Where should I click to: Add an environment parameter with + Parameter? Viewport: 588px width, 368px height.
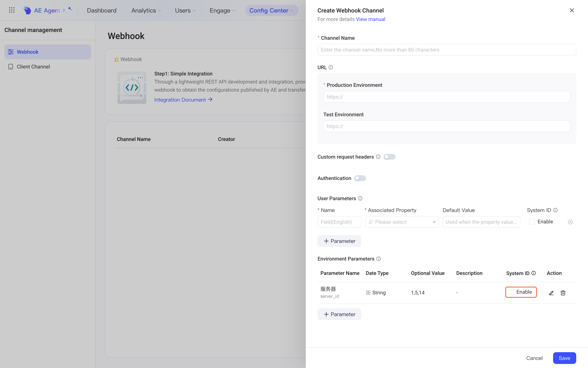339,314
